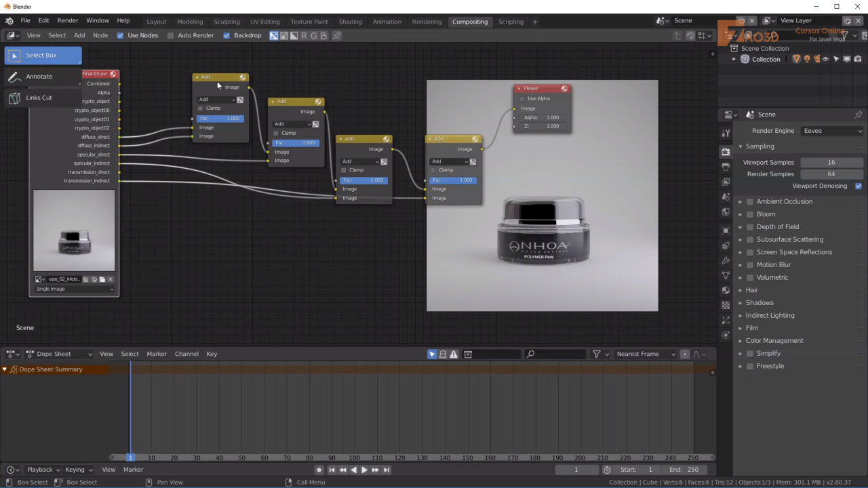Expand the Color Management panel
The height and width of the screenshot is (488, 868).
741,340
